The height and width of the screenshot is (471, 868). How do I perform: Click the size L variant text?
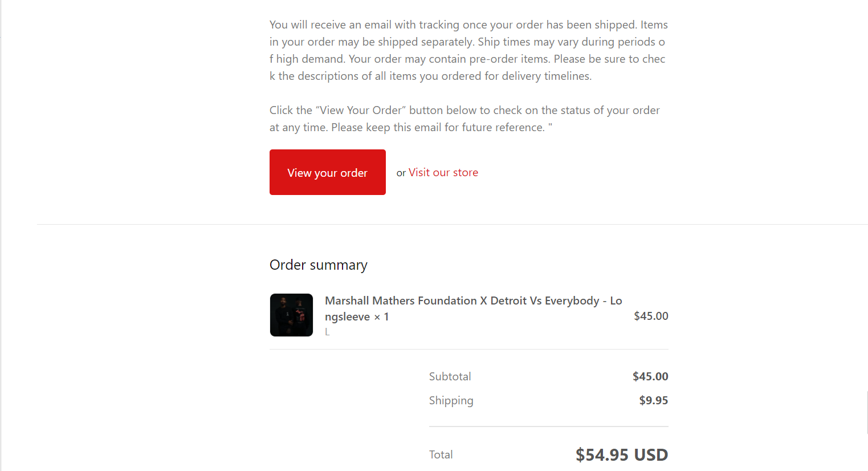click(x=327, y=332)
